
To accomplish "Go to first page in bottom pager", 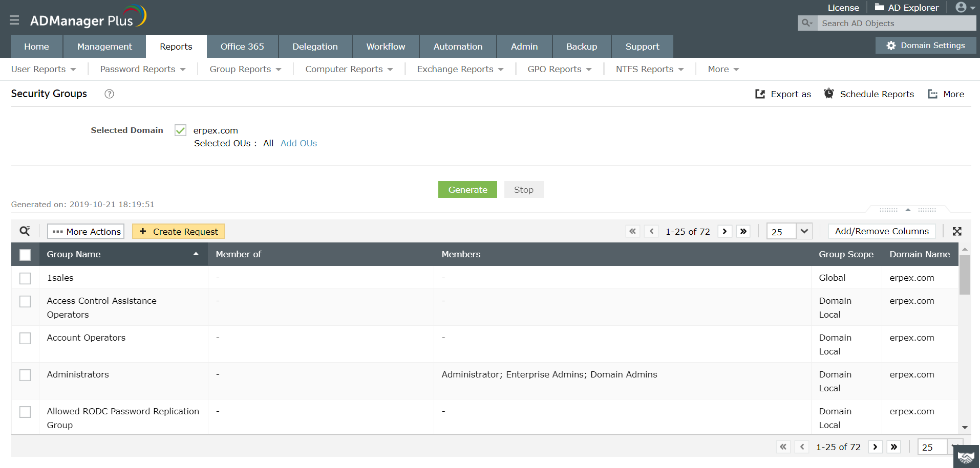I will point(783,447).
